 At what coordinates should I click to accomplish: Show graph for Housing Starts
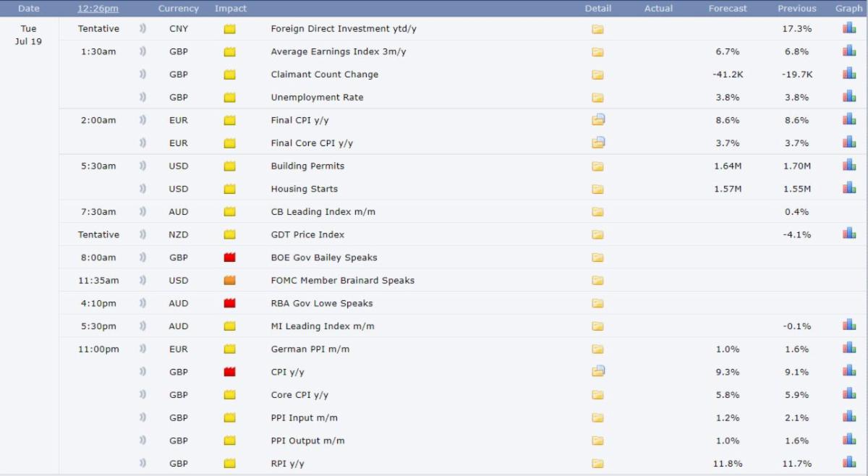(x=849, y=187)
